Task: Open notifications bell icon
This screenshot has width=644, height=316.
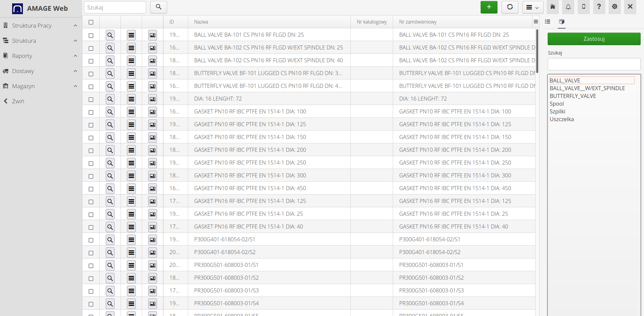Action: coord(568,7)
